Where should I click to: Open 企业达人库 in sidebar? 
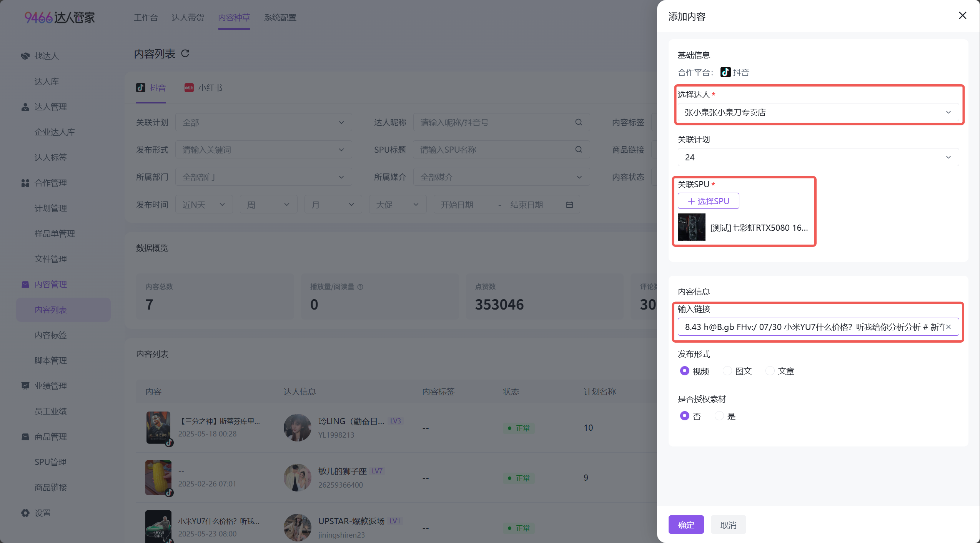pos(55,132)
